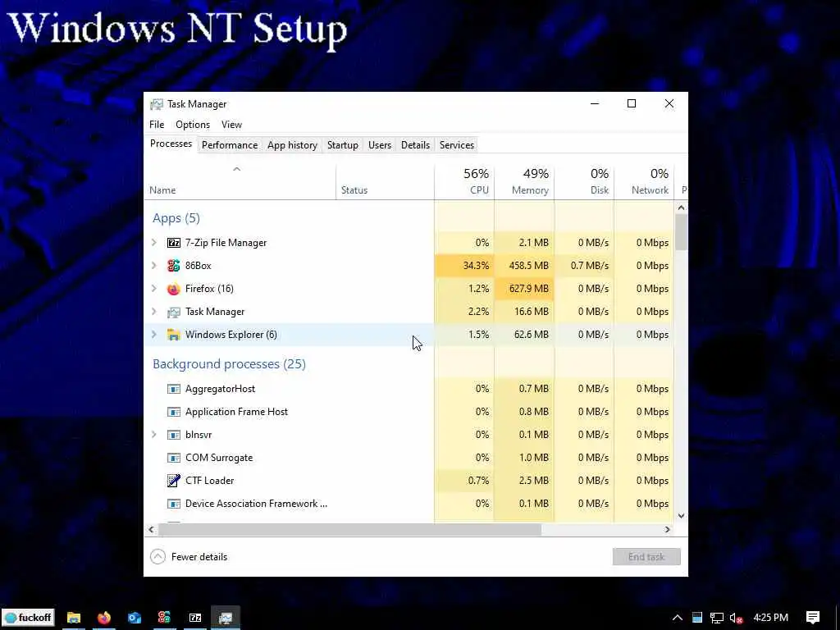Click the Application Frame Host icon
This screenshot has height=630, width=840.
tap(174, 412)
